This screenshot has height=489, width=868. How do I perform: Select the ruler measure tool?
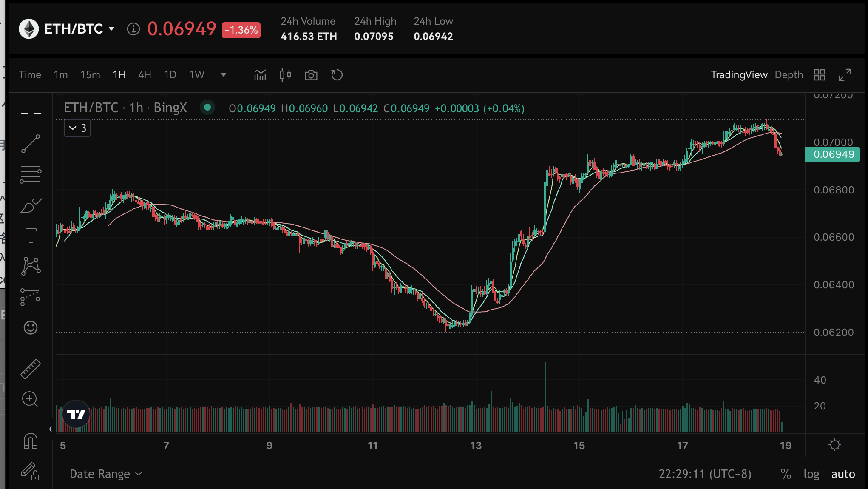31,369
